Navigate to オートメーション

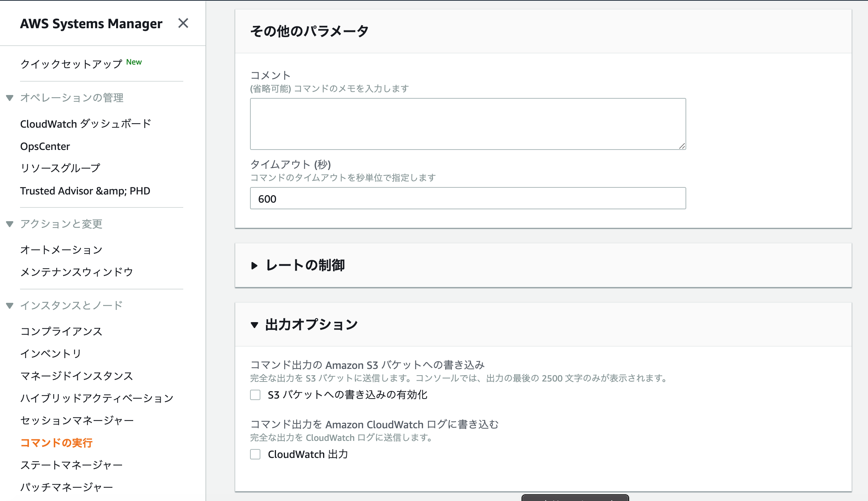tap(62, 250)
